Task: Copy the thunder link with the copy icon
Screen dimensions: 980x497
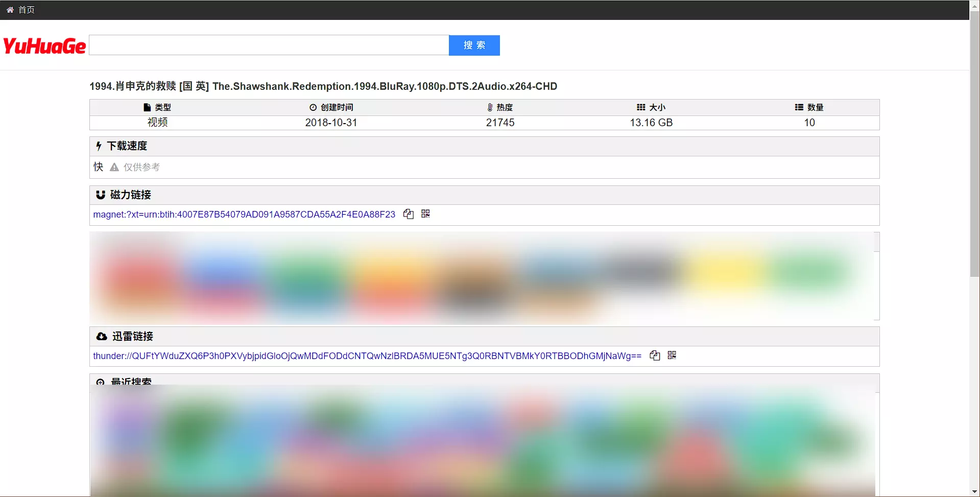Action: pyautogui.click(x=655, y=356)
